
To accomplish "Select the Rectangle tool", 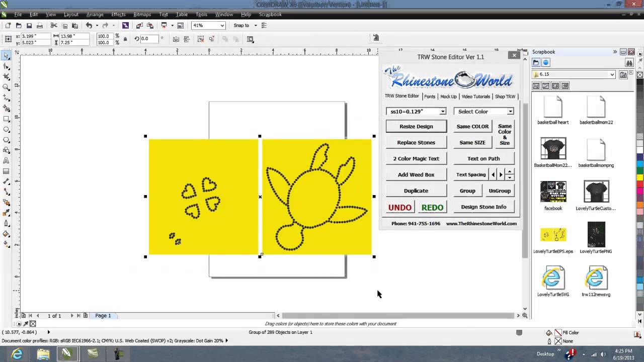I will pos(7,119).
